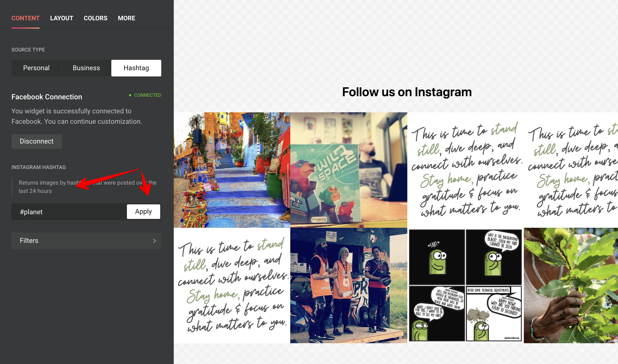Select the MORE tab
Image resolution: width=618 pixels, height=364 pixels.
tap(126, 18)
